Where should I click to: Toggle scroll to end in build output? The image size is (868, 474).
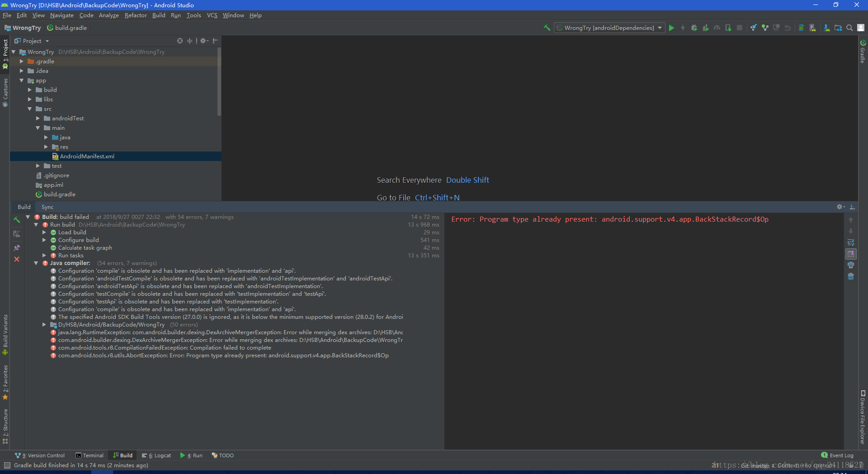click(851, 254)
